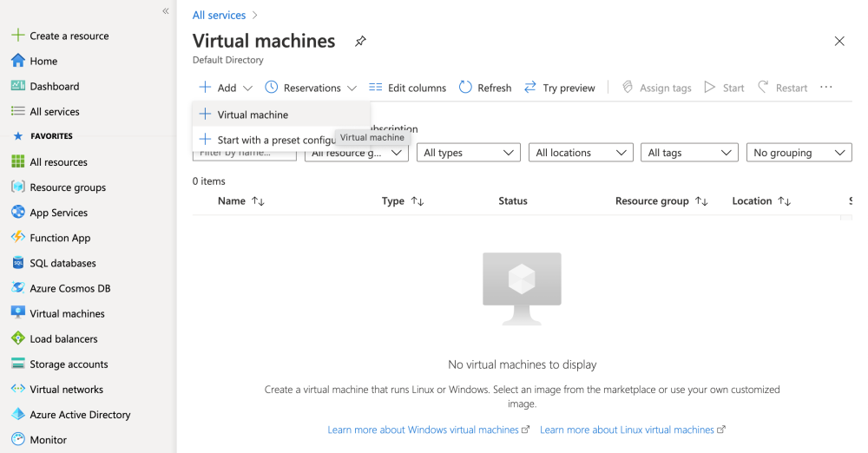
Task: Expand the No grouping dropdown
Action: [x=799, y=153]
